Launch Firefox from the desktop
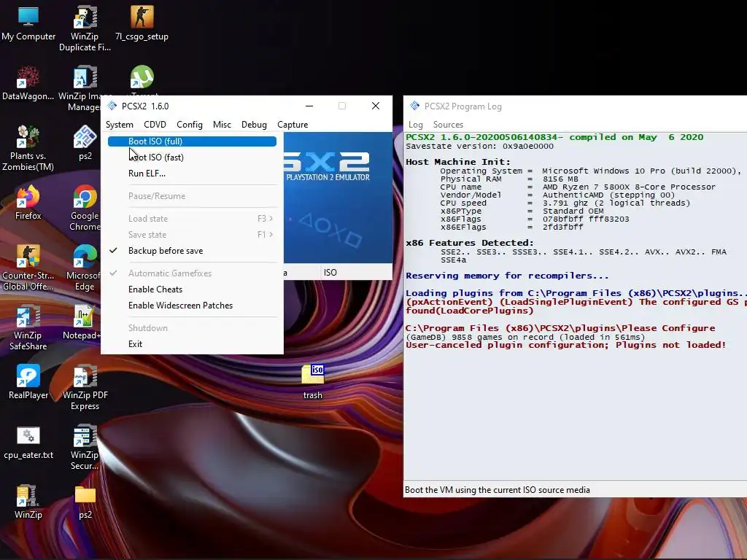 tap(28, 203)
